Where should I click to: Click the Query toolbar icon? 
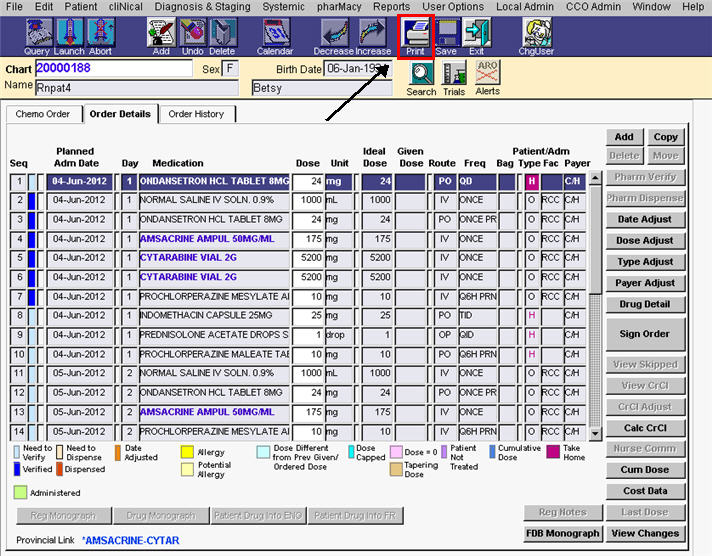39,33
